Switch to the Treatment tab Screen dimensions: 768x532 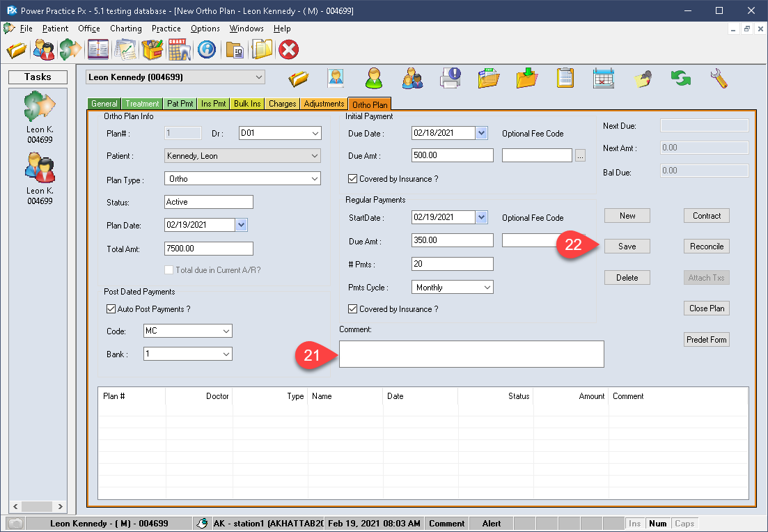[x=142, y=104]
